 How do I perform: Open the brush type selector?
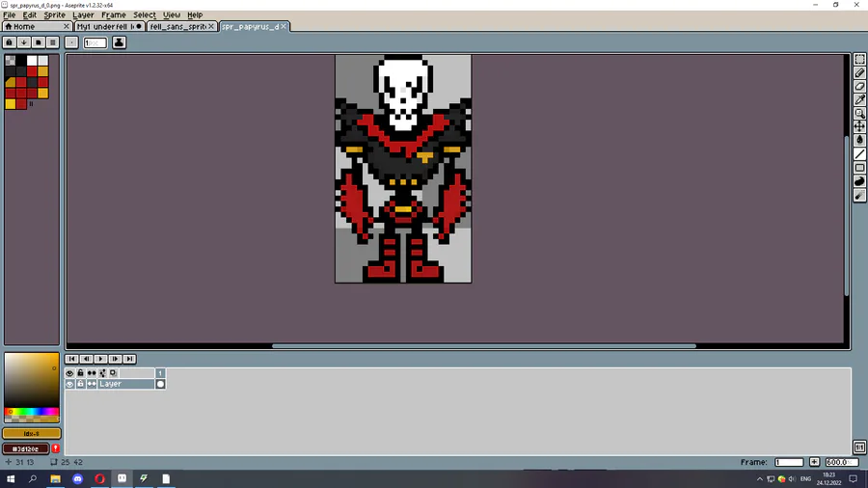[x=71, y=42]
